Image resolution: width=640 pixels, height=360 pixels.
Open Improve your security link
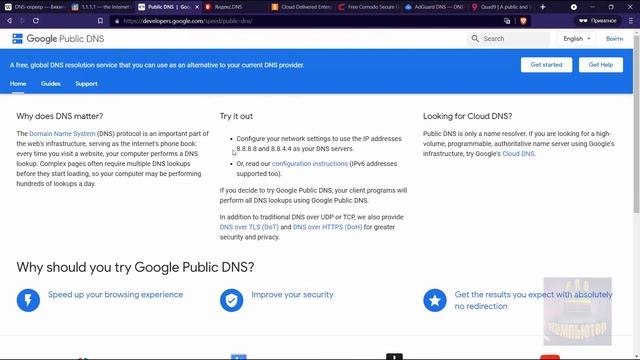pyautogui.click(x=292, y=295)
